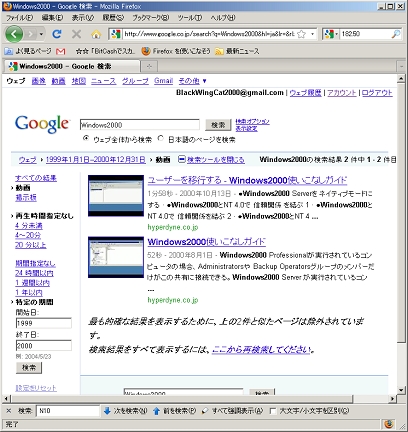Open ユーザーを移行する result title link
408x432 pixels.
pos(247,180)
